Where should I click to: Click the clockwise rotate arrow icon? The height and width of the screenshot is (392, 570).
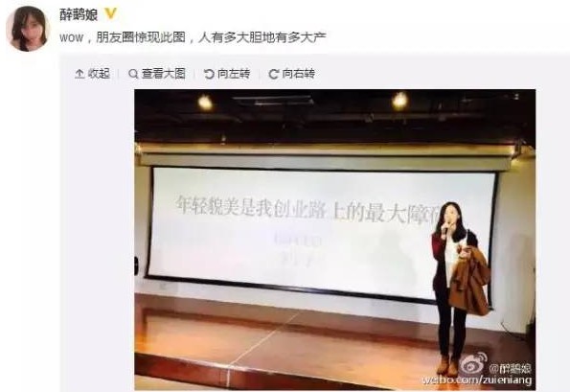tap(273, 74)
